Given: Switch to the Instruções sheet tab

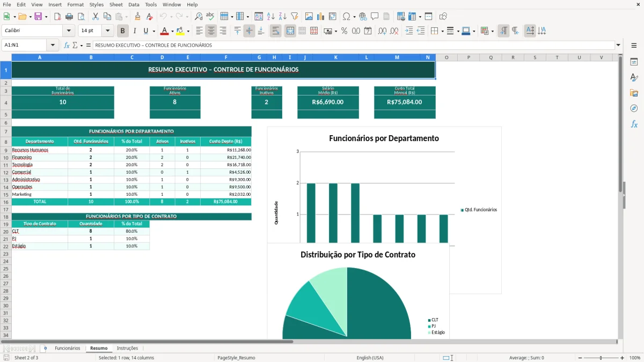Looking at the screenshot, I should (127, 348).
